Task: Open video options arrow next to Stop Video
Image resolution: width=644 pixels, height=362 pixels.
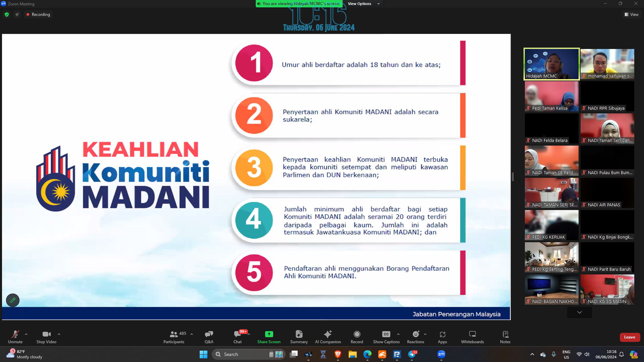Action: click(59, 334)
